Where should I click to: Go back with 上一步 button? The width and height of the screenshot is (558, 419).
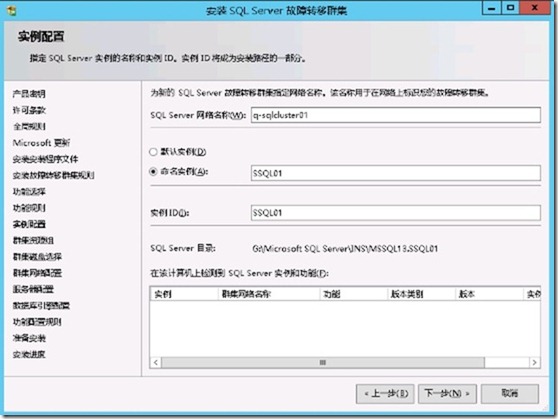[385, 394]
